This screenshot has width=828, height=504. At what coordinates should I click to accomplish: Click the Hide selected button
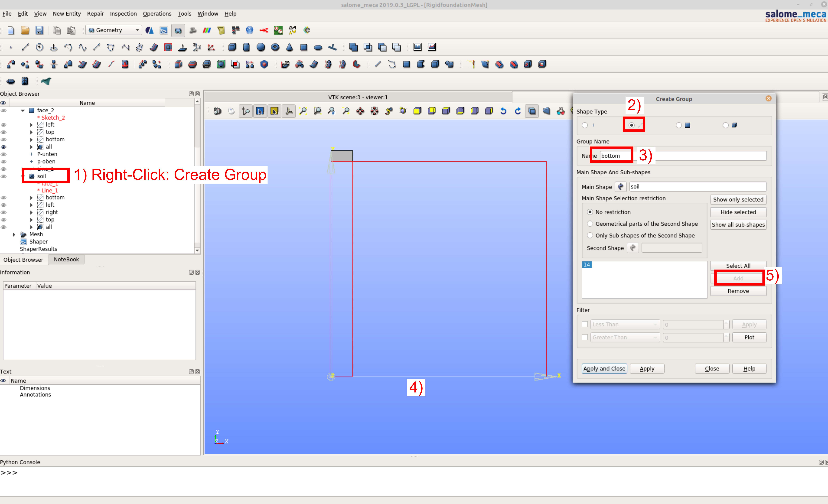pyautogui.click(x=738, y=212)
